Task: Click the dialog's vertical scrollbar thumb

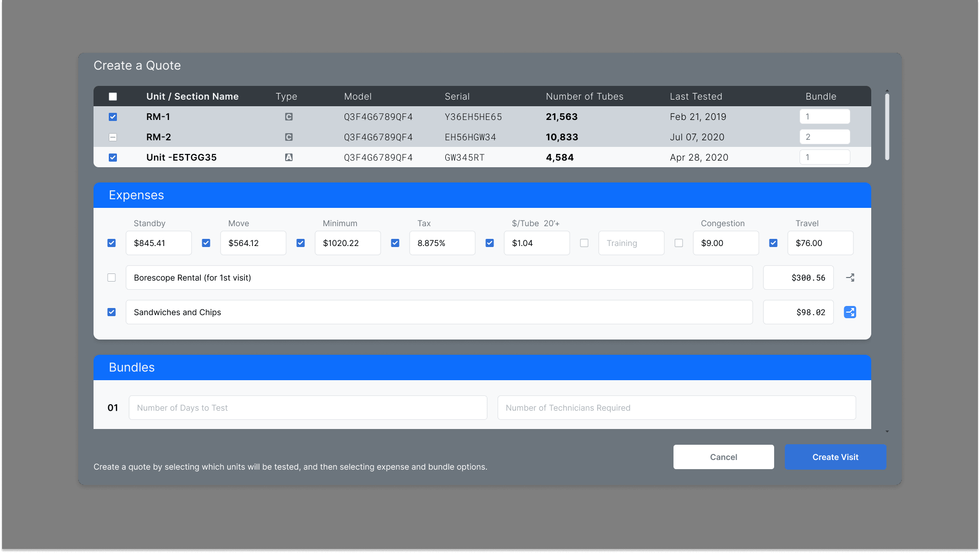Action: tap(887, 127)
